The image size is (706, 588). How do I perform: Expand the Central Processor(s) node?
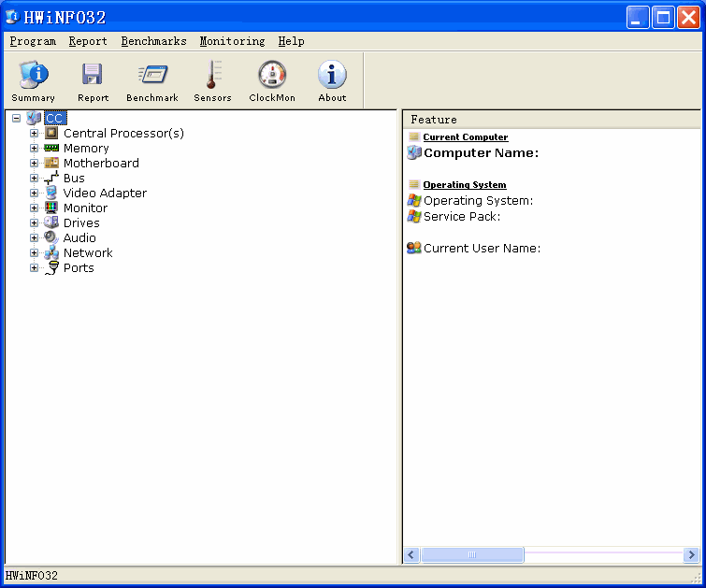click(35, 134)
